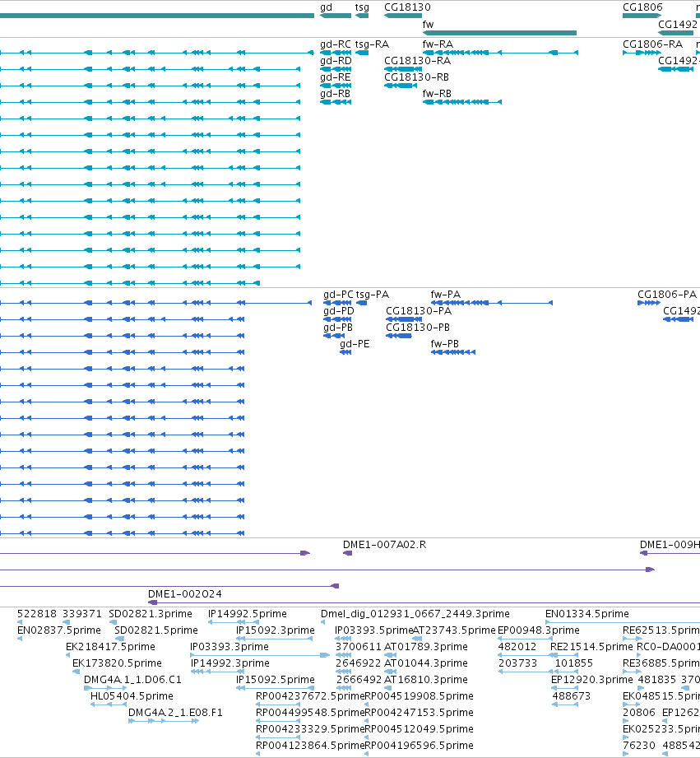Select transcript gd-RE
Image resolution: width=700 pixels, height=758 pixels.
336,77
